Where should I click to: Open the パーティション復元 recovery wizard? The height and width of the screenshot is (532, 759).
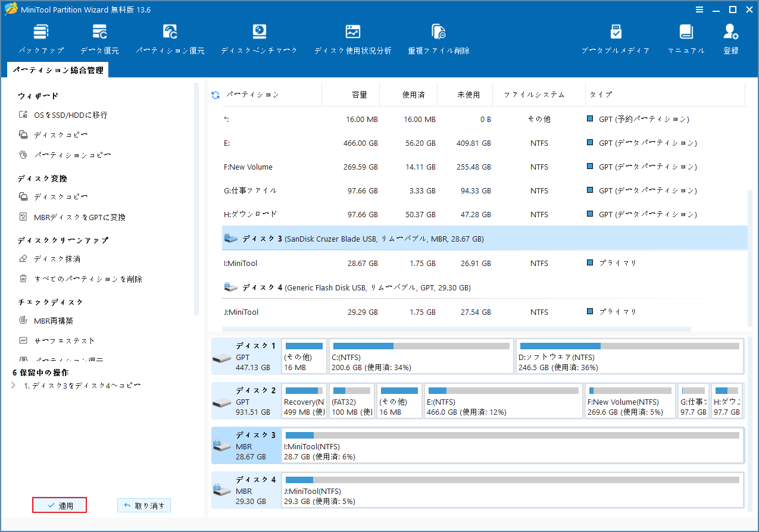(x=169, y=37)
